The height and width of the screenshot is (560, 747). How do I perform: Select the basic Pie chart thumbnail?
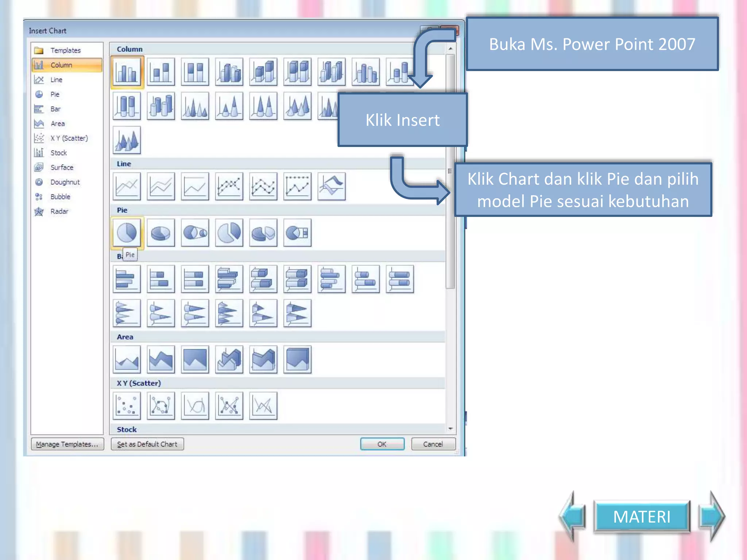pyautogui.click(x=127, y=233)
